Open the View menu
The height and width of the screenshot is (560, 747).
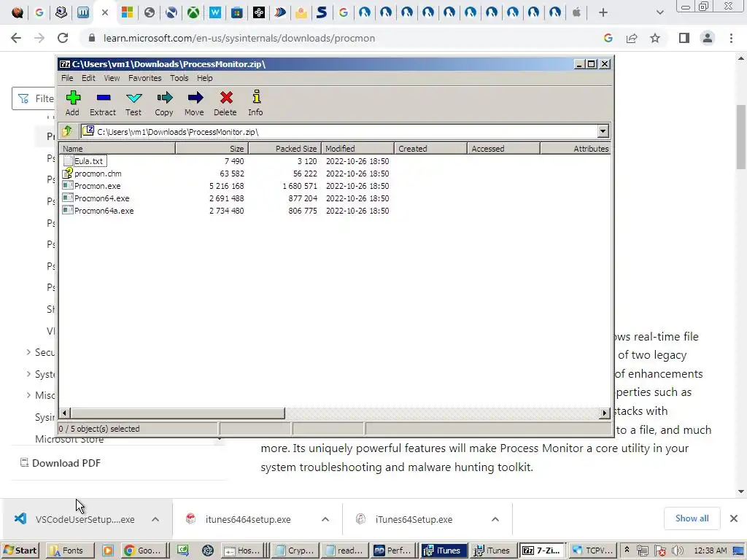[112, 78]
